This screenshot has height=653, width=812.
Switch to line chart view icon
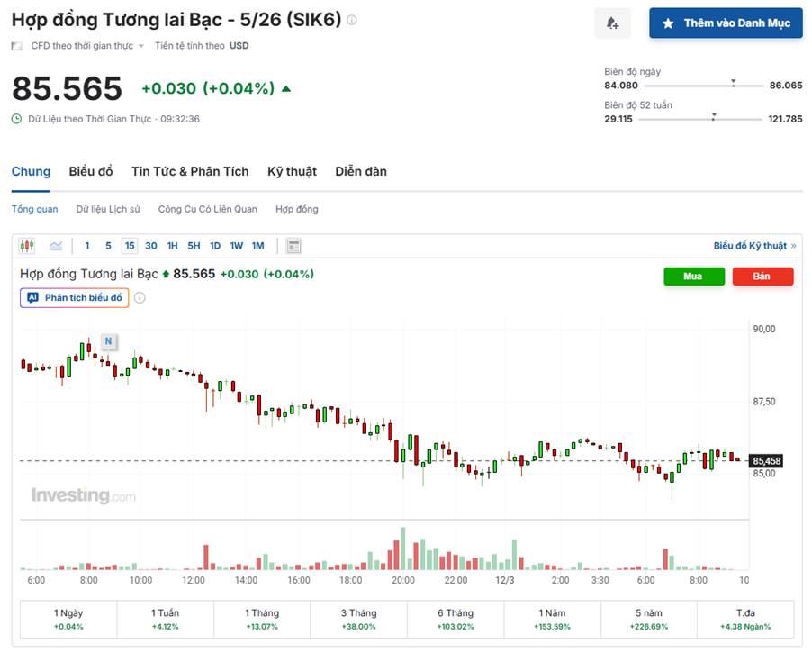[55, 245]
